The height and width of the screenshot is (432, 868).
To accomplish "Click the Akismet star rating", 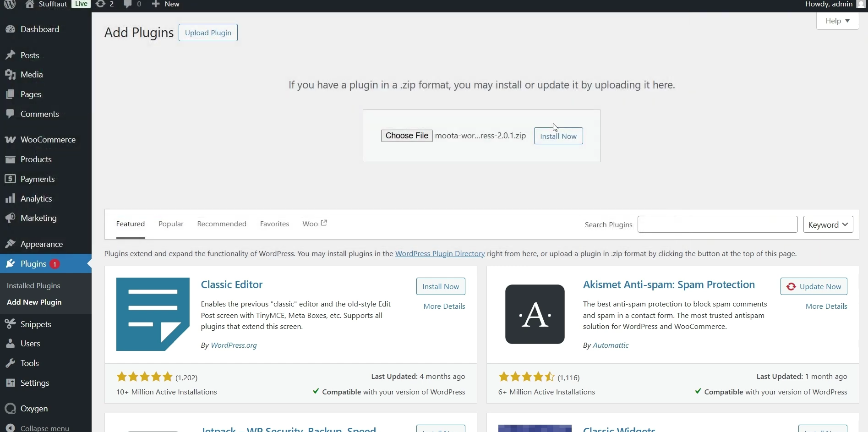I will coord(527,377).
